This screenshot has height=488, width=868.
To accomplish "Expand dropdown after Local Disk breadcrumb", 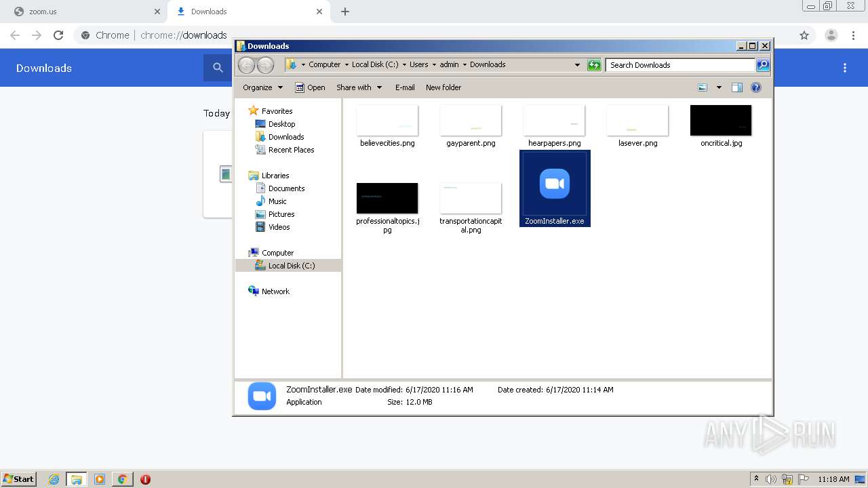I will (404, 65).
